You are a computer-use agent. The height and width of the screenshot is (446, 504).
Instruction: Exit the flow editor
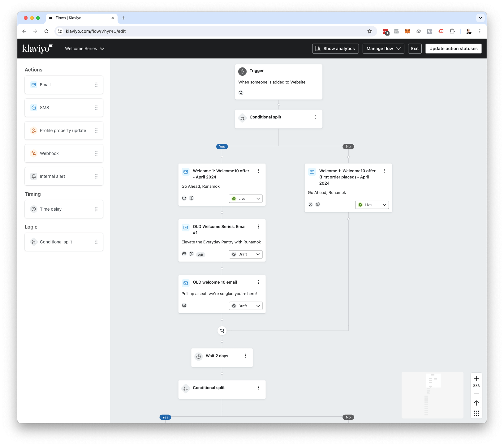pyautogui.click(x=415, y=49)
